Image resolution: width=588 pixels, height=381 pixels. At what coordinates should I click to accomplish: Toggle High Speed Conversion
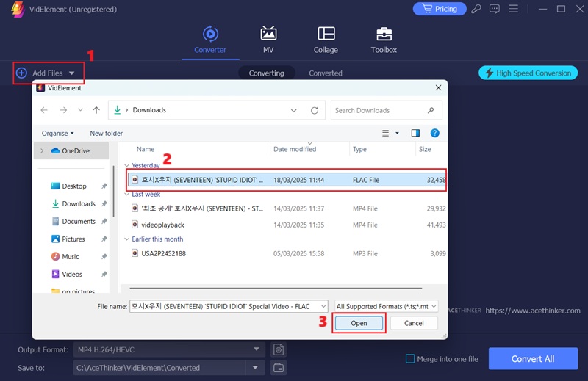click(528, 73)
